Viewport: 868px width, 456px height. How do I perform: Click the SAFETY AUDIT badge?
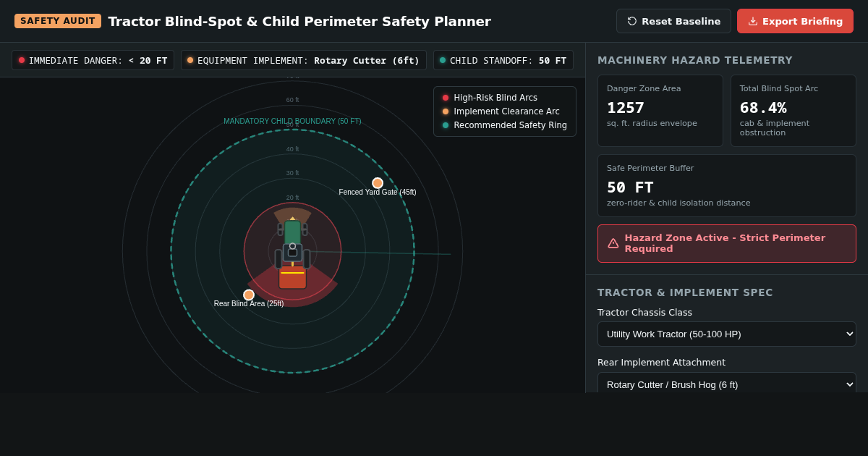tap(58, 21)
